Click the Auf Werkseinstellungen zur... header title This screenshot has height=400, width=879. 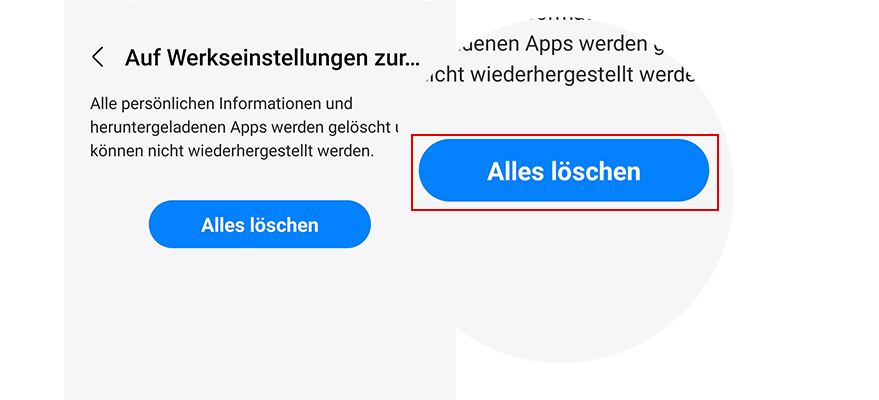tap(272, 58)
